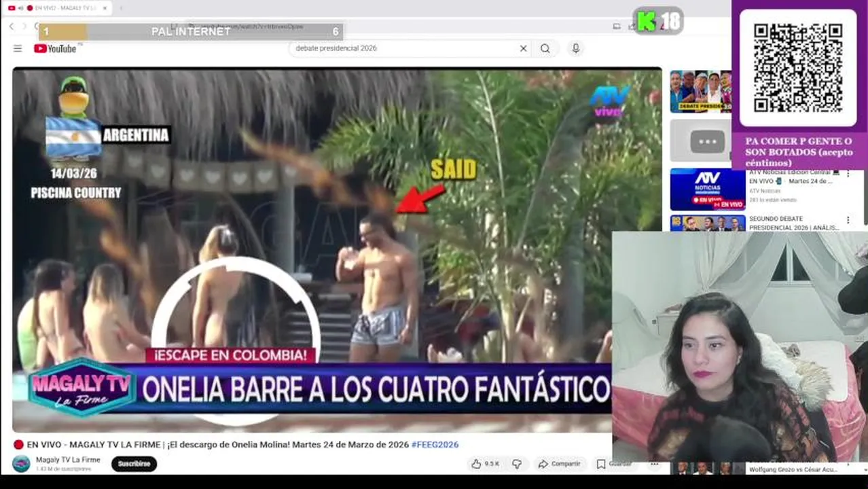Image resolution: width=868 pixels, height=489 pixels.
Task: Click the 'PAL INTERNET' progress bar overlay
Action: point(191,31)
